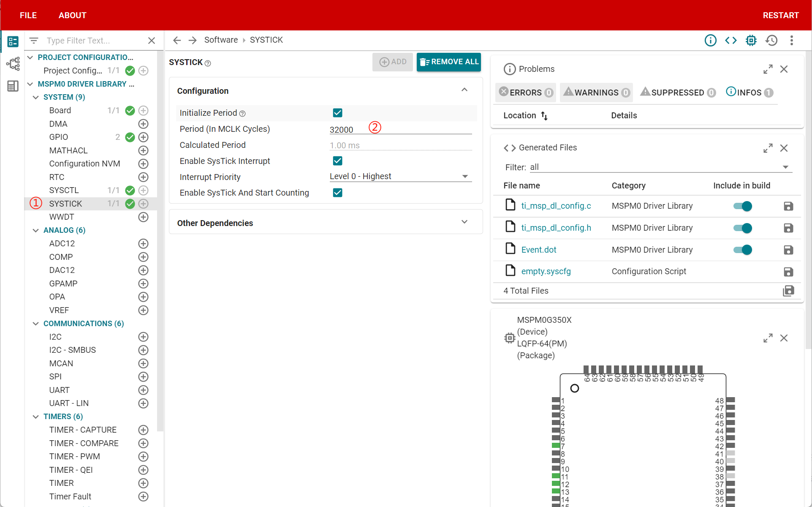Open the Interrupt Priority dropdown

pos(400,177)
